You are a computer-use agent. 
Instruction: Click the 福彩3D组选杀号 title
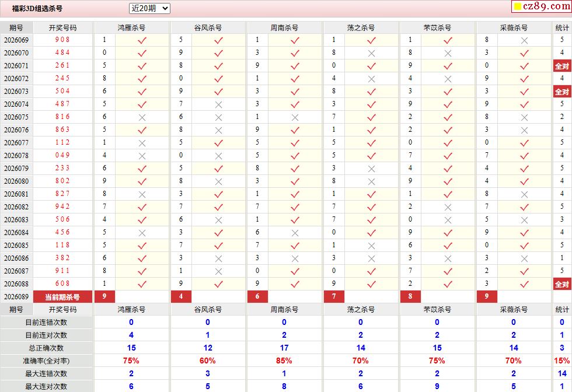tap(37, 8)
